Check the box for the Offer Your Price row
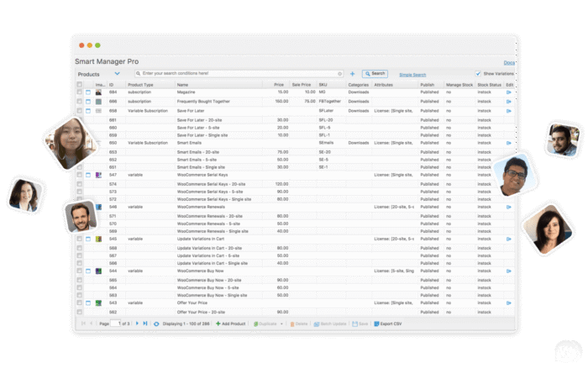The width and height of the screenshot is (588, 368). (x=79, y=303)
